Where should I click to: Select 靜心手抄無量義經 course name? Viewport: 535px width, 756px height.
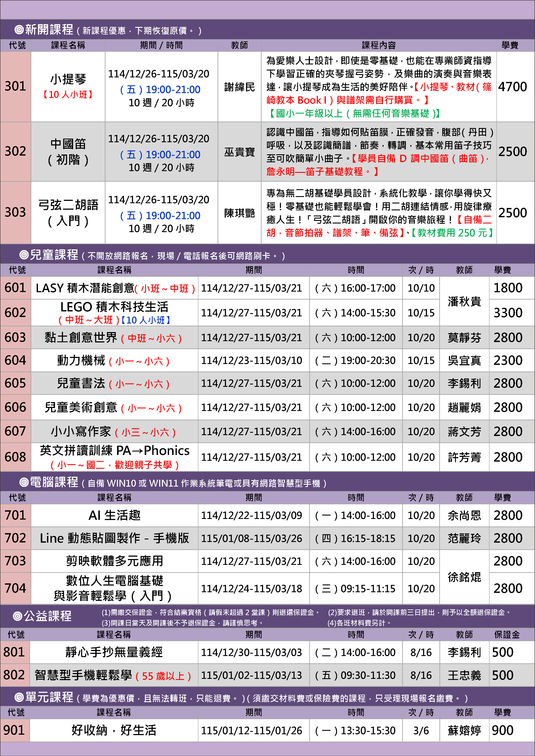tap(114, 652)
